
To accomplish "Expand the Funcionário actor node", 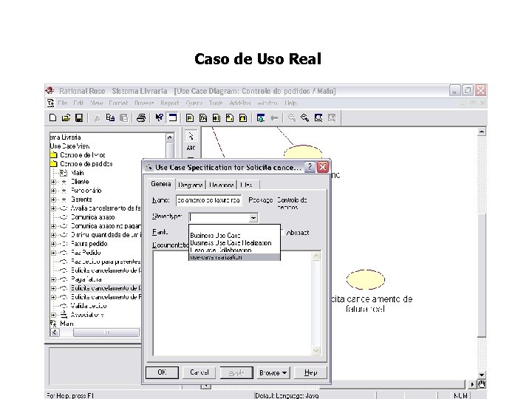I will [x=53, y=191].
